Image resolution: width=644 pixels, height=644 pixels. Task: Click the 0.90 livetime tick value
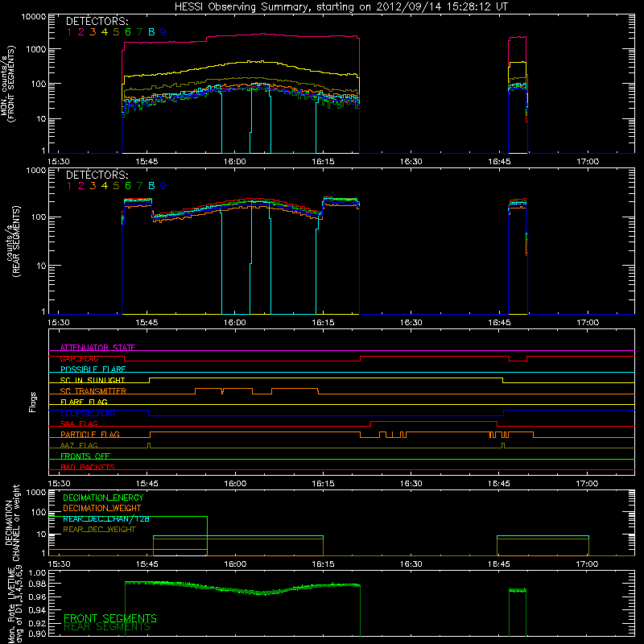(x=37, y=634)
